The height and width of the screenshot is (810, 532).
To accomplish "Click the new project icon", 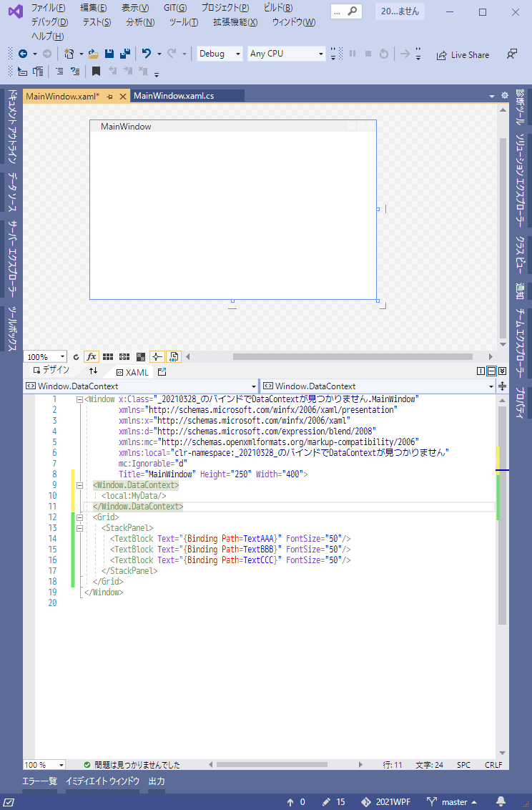I will [x=69, y=54].
